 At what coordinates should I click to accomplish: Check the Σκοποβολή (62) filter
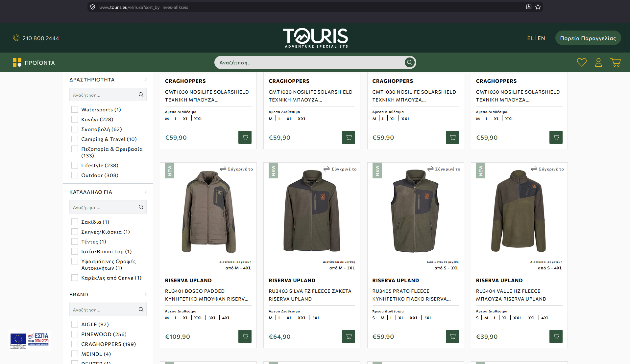click(x=75, y=129)
